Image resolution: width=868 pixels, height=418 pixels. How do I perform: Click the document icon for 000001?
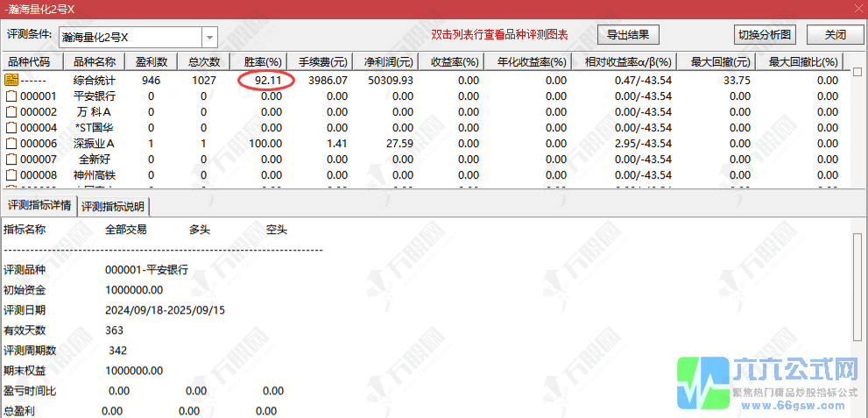pyautogui.click(x=11, y=96)
